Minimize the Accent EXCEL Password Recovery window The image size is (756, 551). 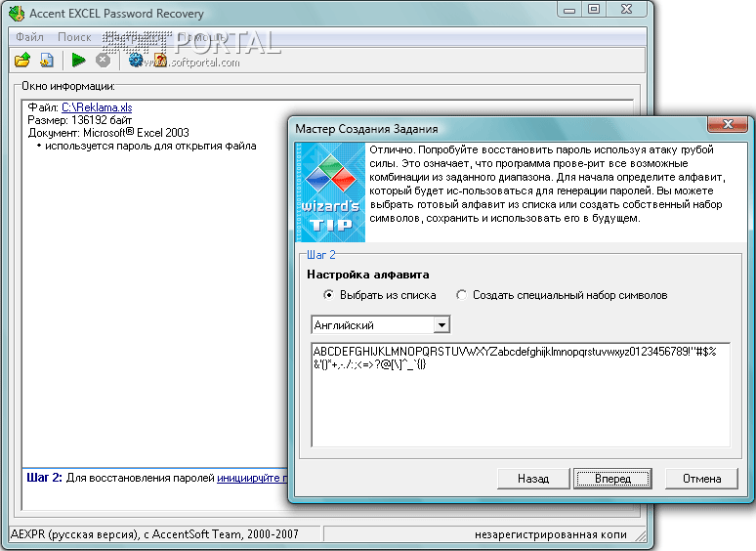pyautogui.click(x=569, y=10)
